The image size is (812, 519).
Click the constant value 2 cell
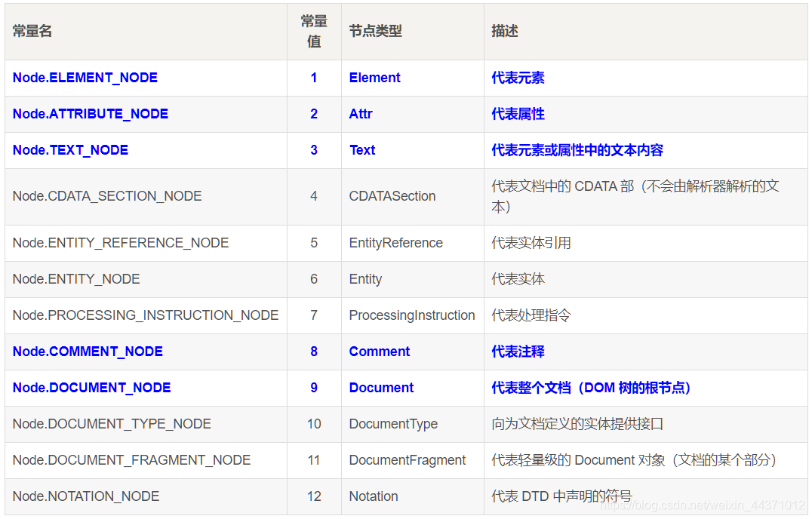click(314, 114)
